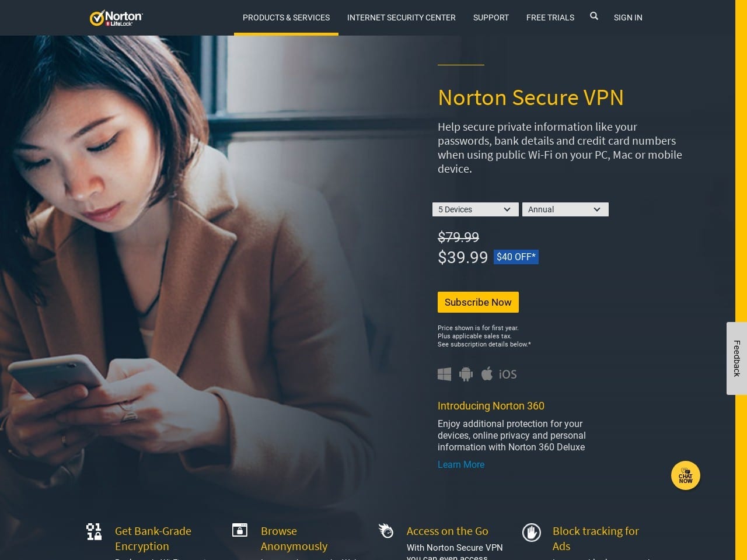Click the Chat Now bubble
This screenshot has width=747, height=560.
coord(686,476)
